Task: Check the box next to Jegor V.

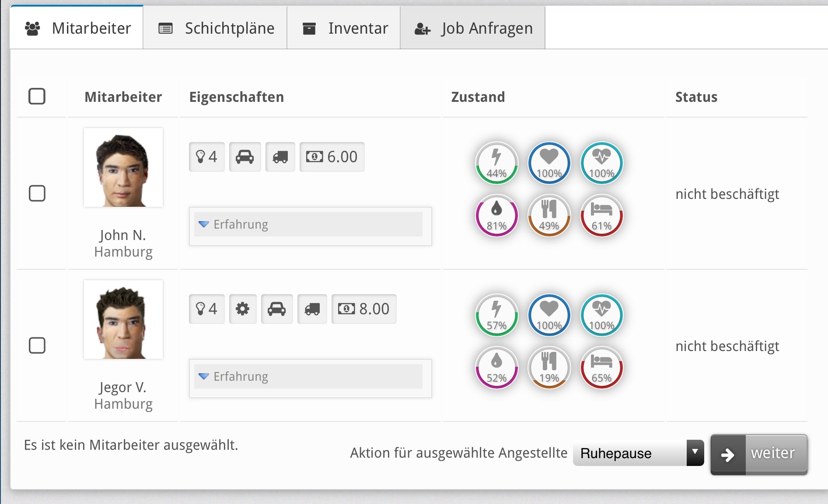Action: (37, 345)
